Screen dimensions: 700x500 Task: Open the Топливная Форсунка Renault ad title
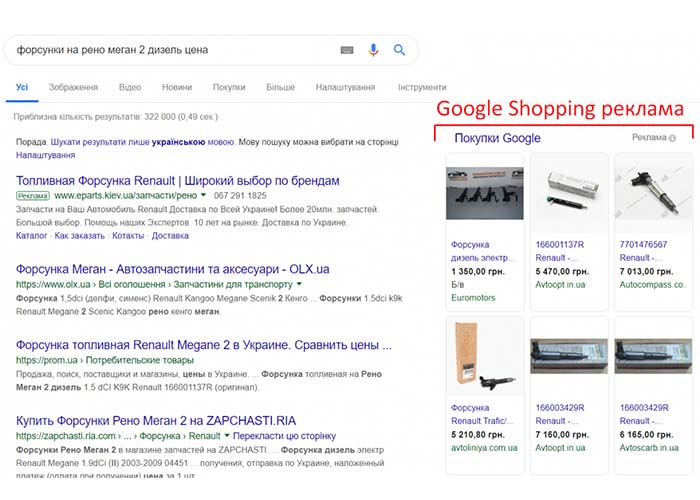click(178, 181)
